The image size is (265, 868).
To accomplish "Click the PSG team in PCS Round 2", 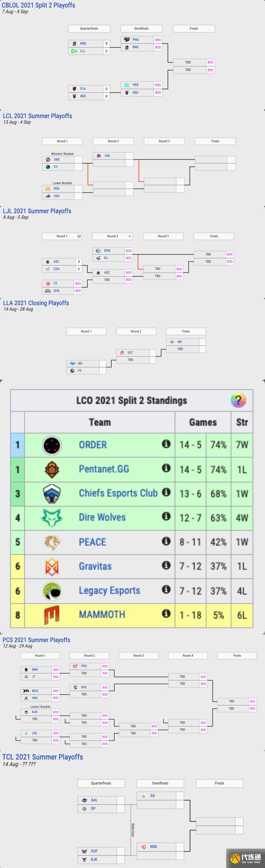I will (84, 666).
